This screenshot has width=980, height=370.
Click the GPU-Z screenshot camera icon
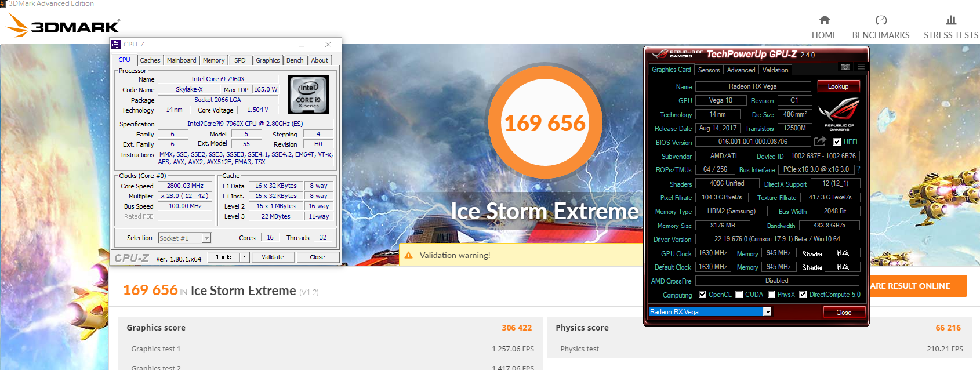pyautogui.click(x=845, y=67)
